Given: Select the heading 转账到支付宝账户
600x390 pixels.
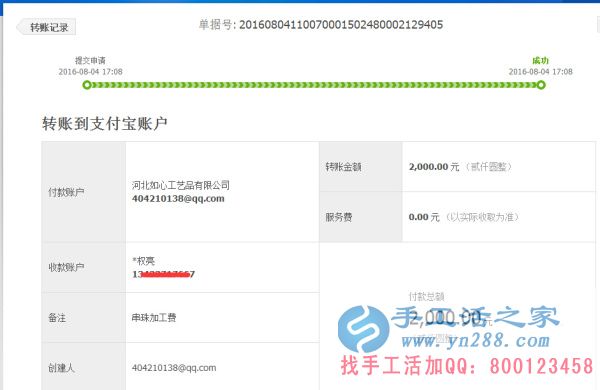Looking at the screenshot, I should coord(105,124).
